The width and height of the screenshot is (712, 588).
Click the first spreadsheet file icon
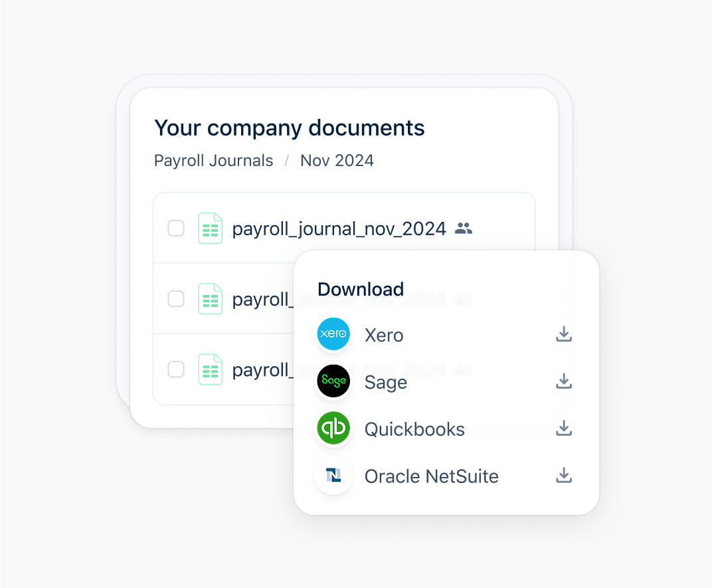tap(211, 228)
